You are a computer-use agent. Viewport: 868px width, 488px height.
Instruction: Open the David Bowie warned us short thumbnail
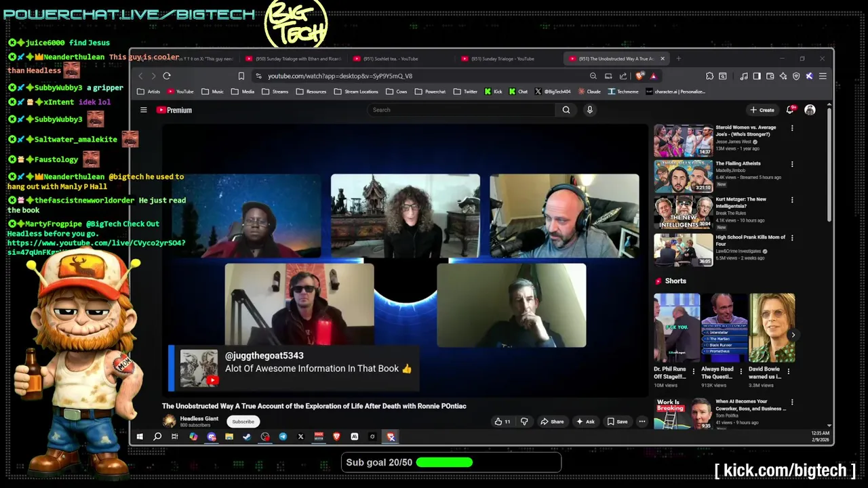click(772, 328)
